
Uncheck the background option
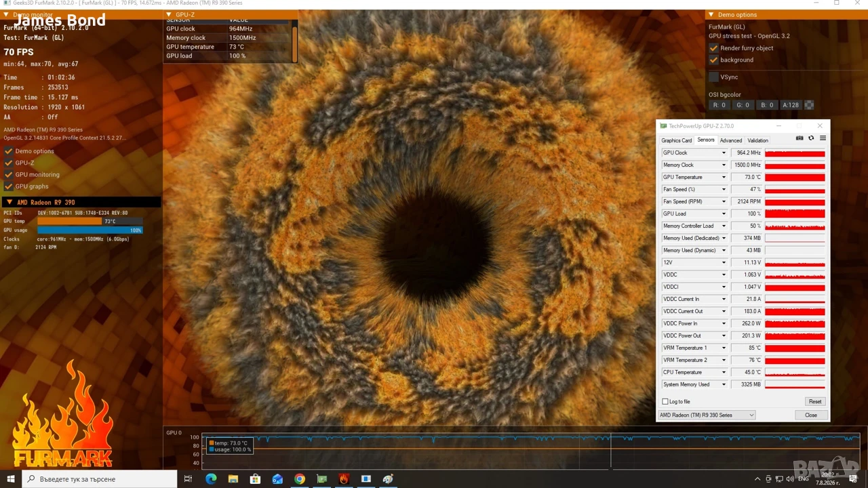coord(713,60)
